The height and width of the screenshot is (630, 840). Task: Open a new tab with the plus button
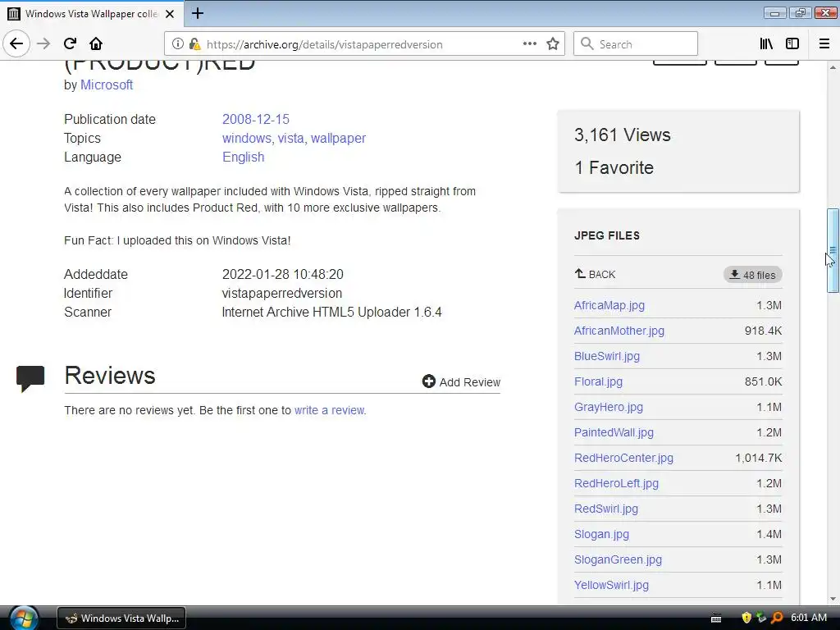(x=198, y=13)
